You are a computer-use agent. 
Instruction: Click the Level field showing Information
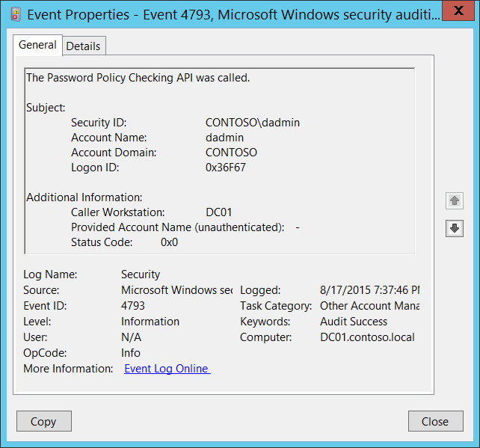tap(150, 322)
